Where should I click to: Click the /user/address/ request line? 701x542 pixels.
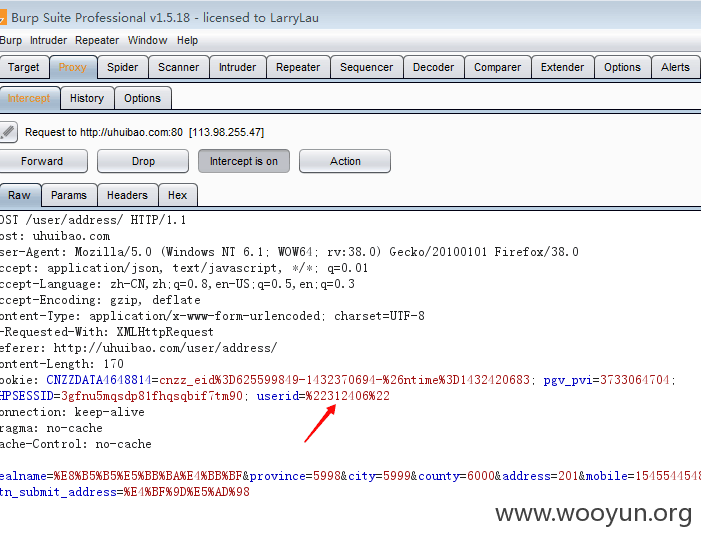tap(93, 220)
